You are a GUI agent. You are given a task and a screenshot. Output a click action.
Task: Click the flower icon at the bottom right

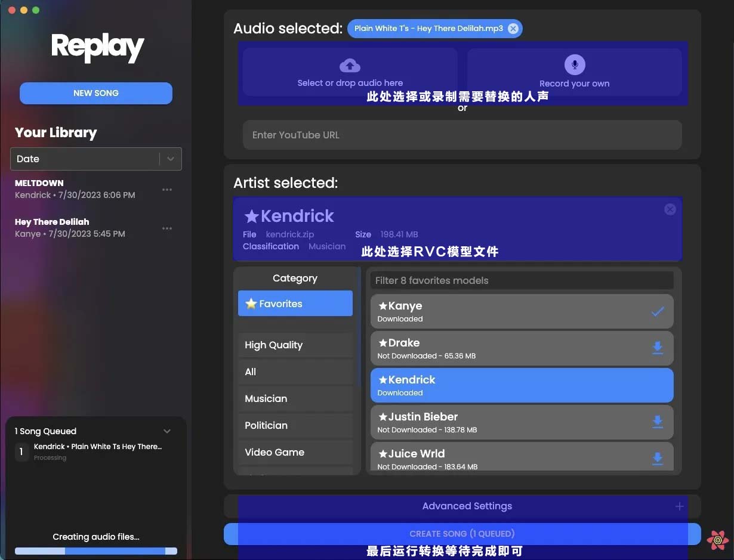coord(718,540)
